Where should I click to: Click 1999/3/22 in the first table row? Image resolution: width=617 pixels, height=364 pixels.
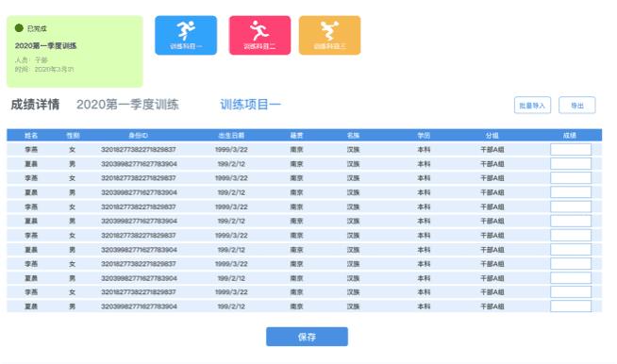pos(231,150)
